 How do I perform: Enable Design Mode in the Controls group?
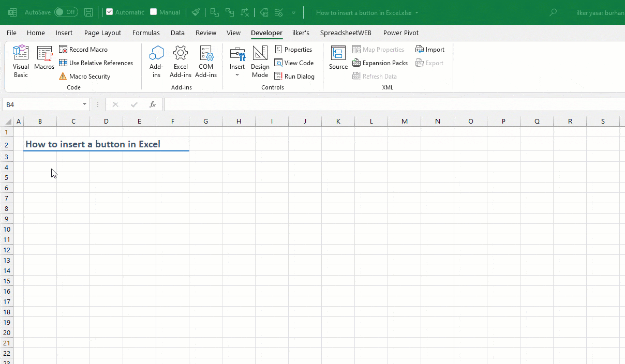(x=260, y=61)
